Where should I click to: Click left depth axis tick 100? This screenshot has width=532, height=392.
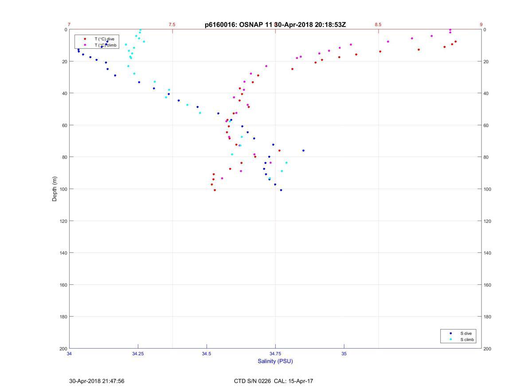click(63, 189)
